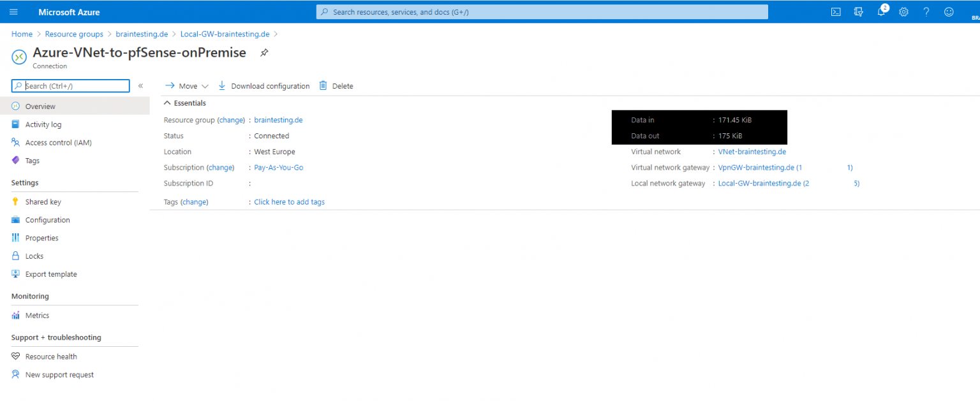Viewport: 980px width, 401px height.
Task: Click the Locks padlock icon
Action: click(x=16, y=256)
